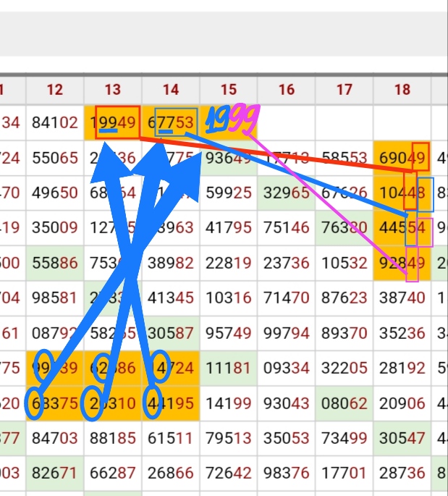Screen dimensions: 448x496
Task: Select the number 35236
Action: pyautogui.click(x=402, y=333)
